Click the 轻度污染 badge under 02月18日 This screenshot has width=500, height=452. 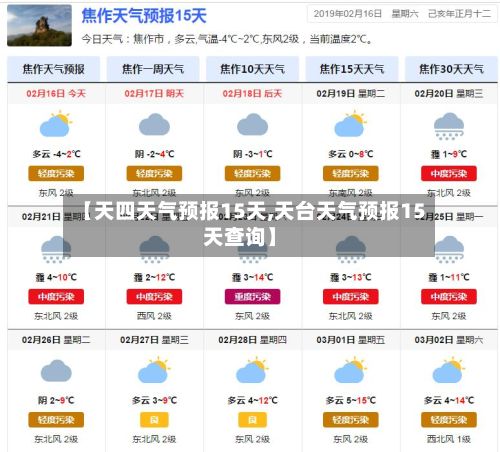click(x=252, y=173)
